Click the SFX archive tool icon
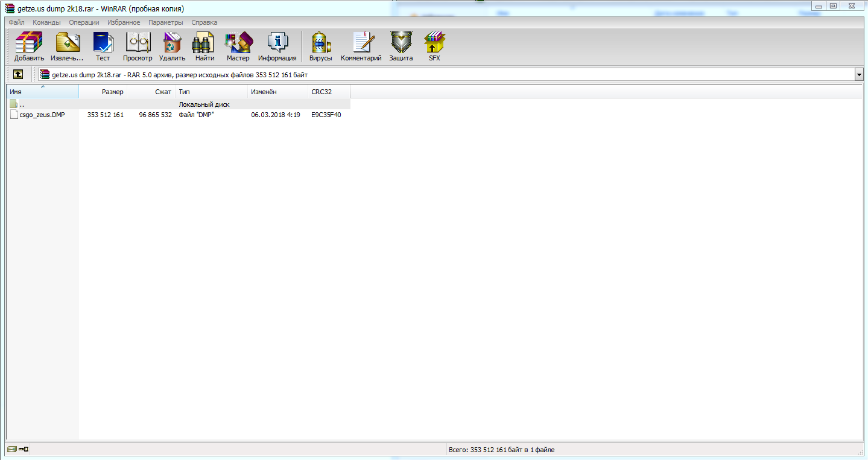The image size is (868, 460). point(434,46)
